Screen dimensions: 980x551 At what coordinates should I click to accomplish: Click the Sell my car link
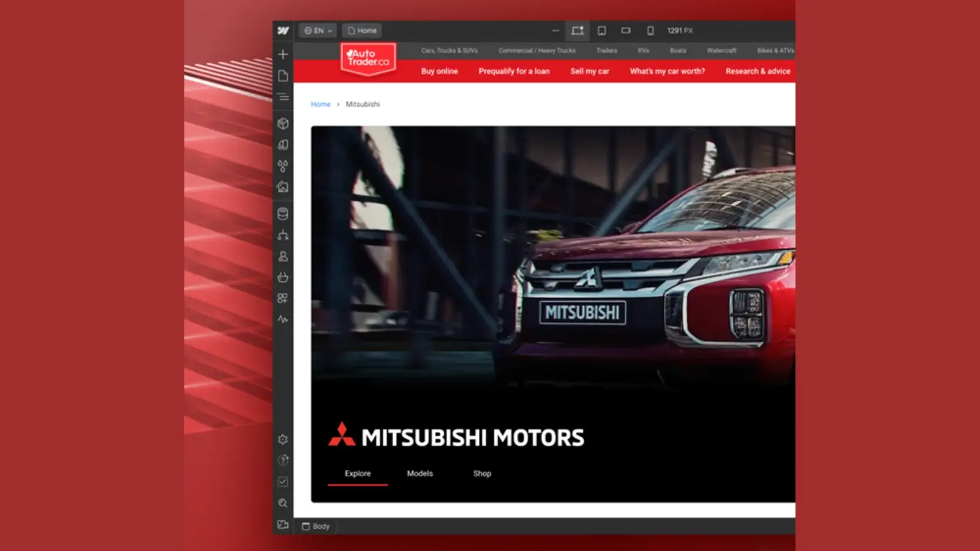pos(590,71)
